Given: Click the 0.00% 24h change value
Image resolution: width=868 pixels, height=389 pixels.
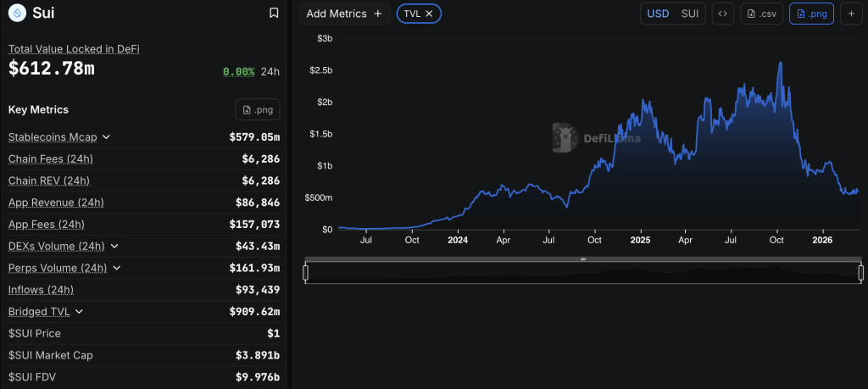Looking at the screenshot, I should [x=238, y=72].
